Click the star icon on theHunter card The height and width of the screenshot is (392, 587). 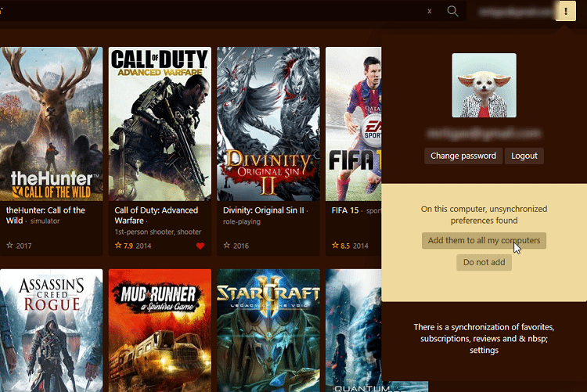point(9,245)
